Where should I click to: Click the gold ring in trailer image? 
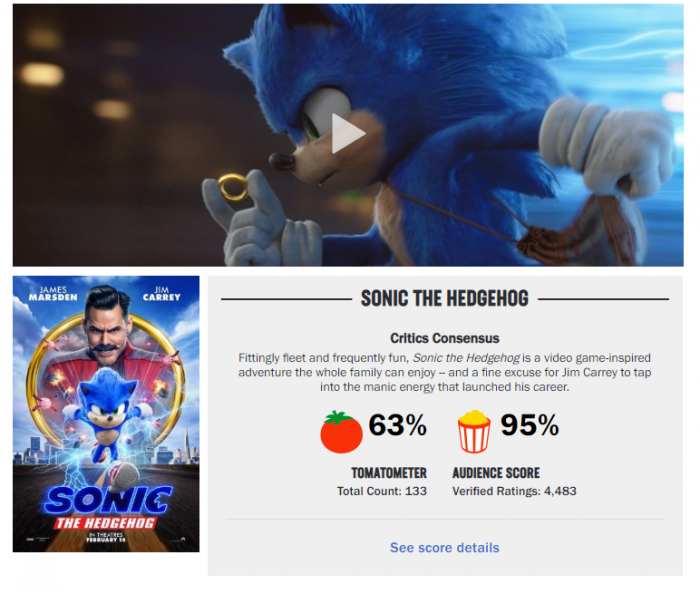click(234, 186)
